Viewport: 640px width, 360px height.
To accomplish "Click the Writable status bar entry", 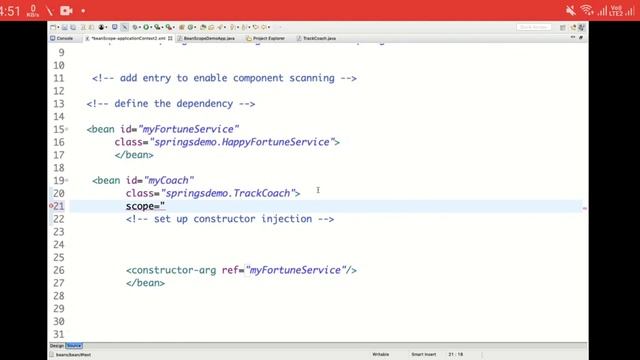I will click(x=380, y=354).
